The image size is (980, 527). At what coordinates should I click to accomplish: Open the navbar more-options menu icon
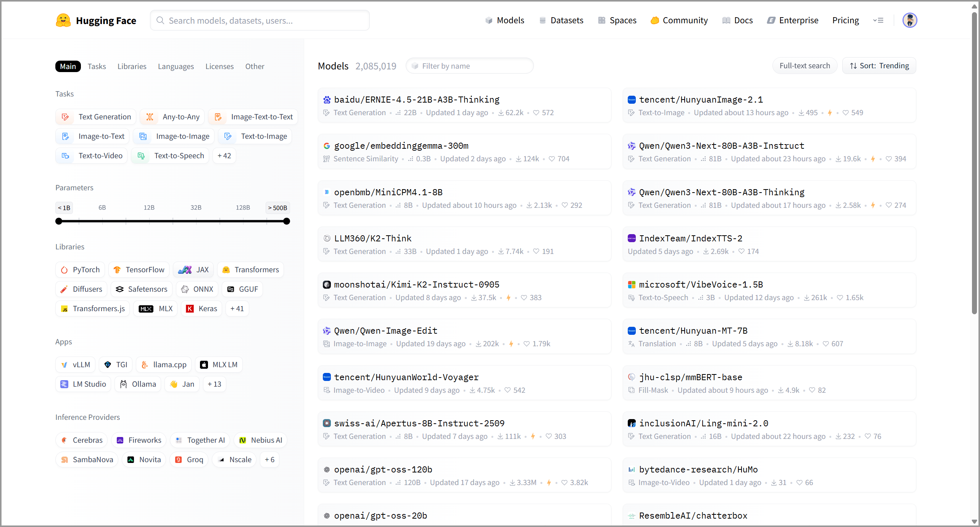coord(878,20)
